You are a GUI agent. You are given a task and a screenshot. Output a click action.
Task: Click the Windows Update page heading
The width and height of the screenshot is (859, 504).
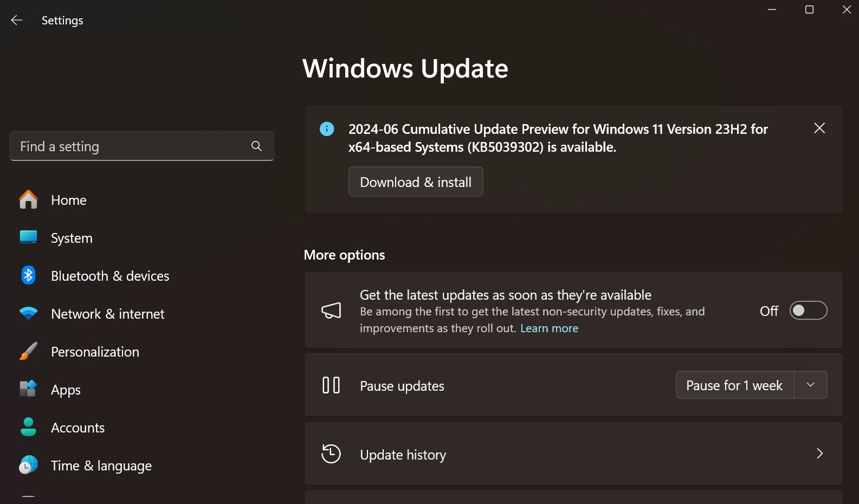[405, 68]
